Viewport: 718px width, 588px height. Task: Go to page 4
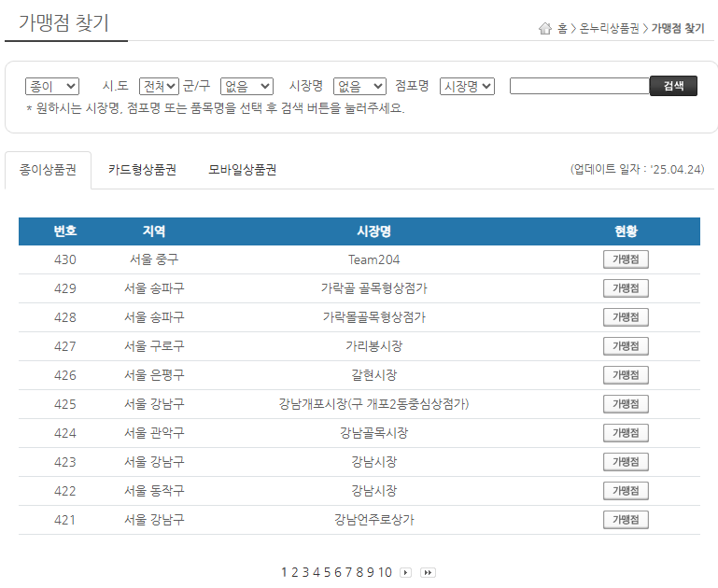(x=316, y=572)
